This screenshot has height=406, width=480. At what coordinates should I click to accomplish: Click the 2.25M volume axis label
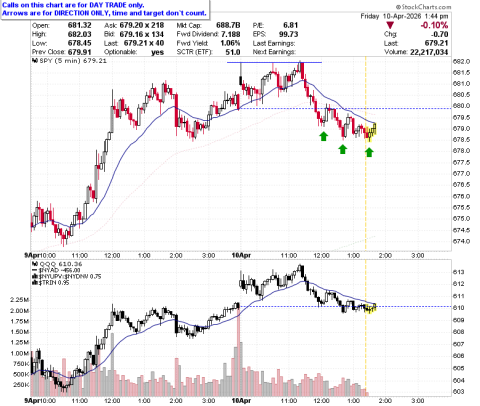click(19, 300)
